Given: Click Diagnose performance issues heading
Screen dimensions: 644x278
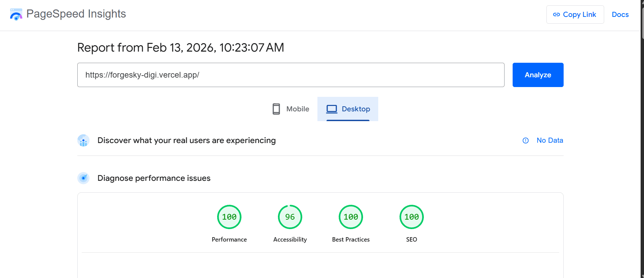Looking at the screenshot, I should [x=154, y=178].
